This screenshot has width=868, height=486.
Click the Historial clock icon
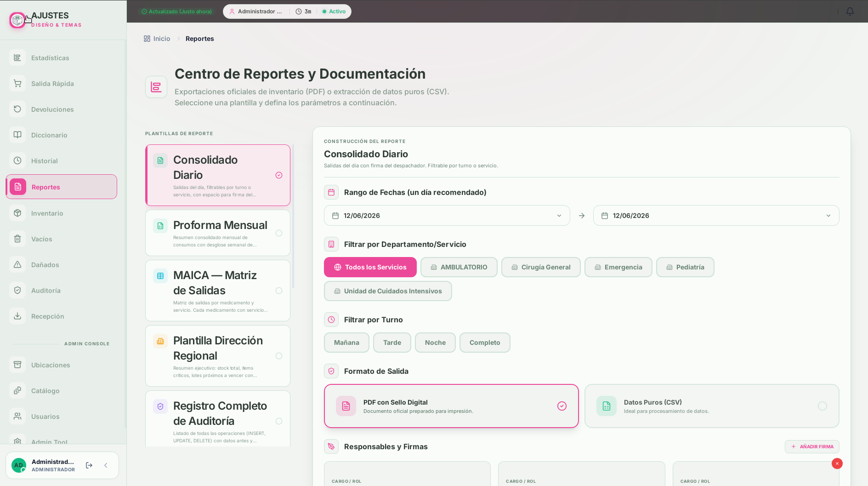17,160
